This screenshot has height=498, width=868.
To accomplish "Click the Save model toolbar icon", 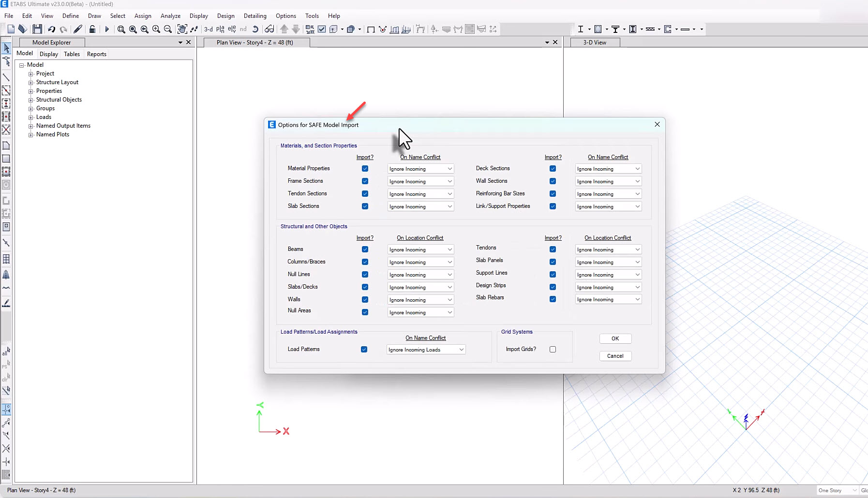I will coord(37,29).
